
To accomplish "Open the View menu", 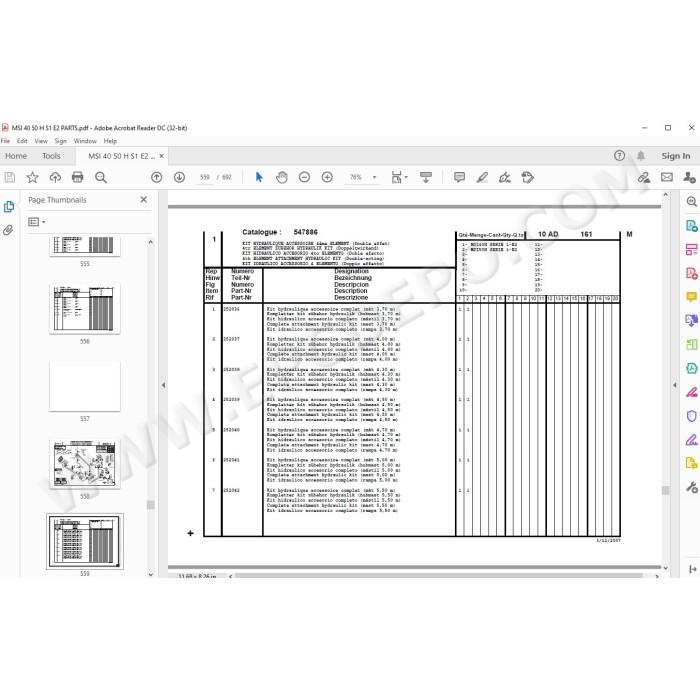I will (x=41, y=141).
